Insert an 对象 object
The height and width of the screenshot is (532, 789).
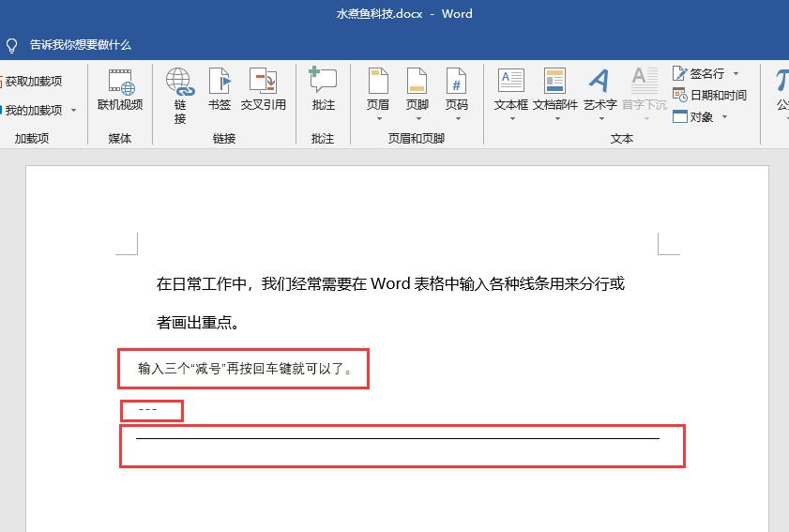[x=693, y=116]
